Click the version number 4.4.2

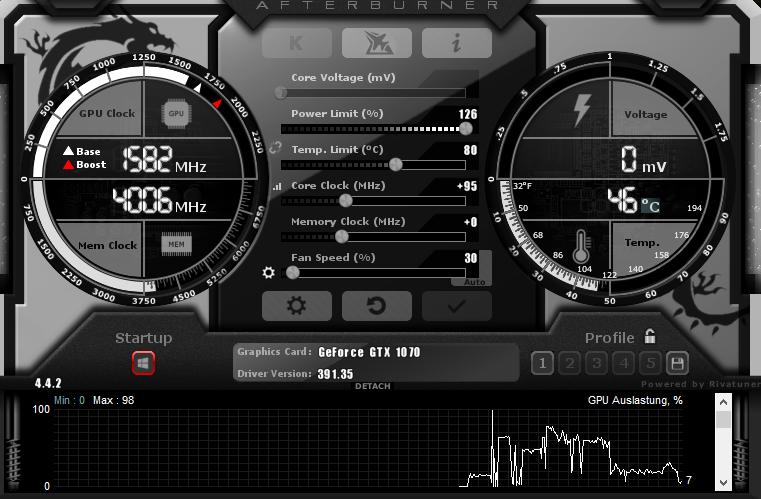click(48, 383)
